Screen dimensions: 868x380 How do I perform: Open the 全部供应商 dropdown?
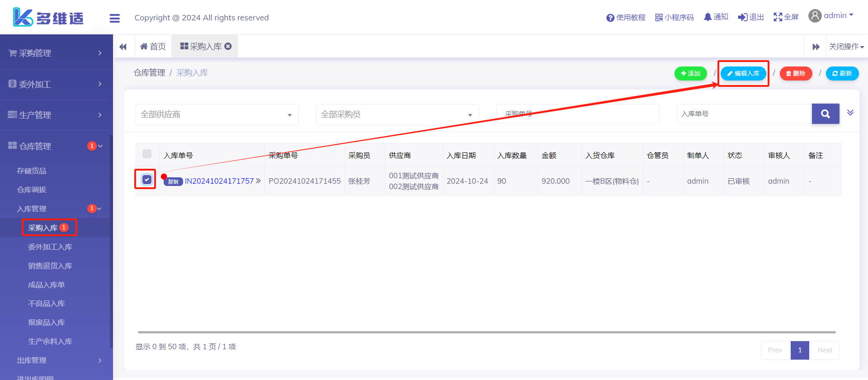(x=217, y=114)
